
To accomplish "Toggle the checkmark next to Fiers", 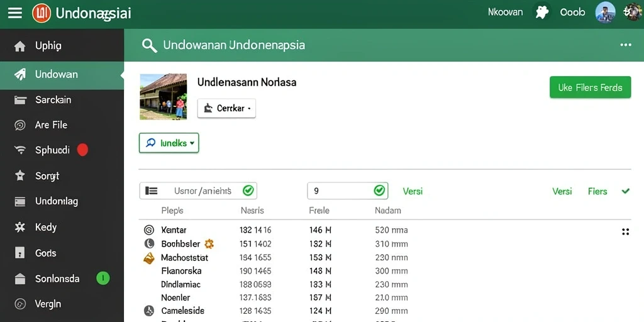I will point(626,191).
